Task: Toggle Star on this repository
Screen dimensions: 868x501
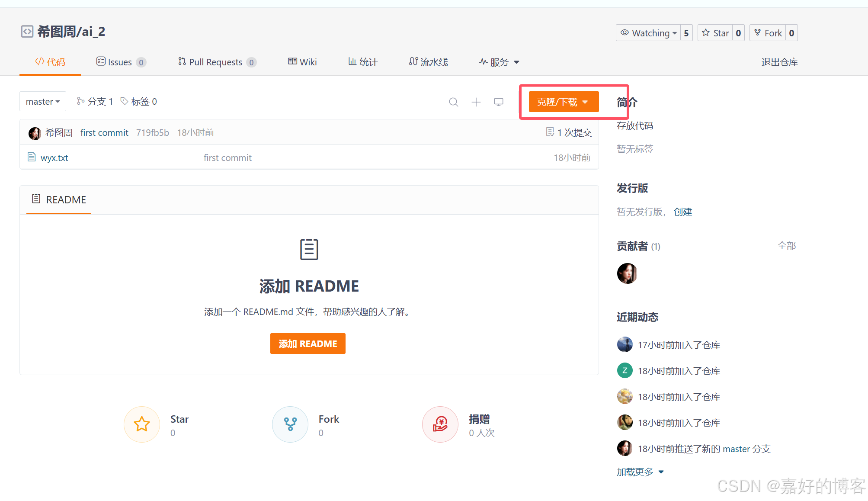Action: tap(716, 33)
